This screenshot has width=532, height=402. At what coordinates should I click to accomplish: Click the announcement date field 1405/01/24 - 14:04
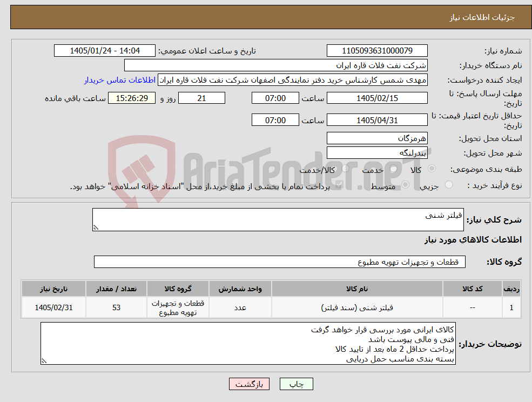coord(104,51)
